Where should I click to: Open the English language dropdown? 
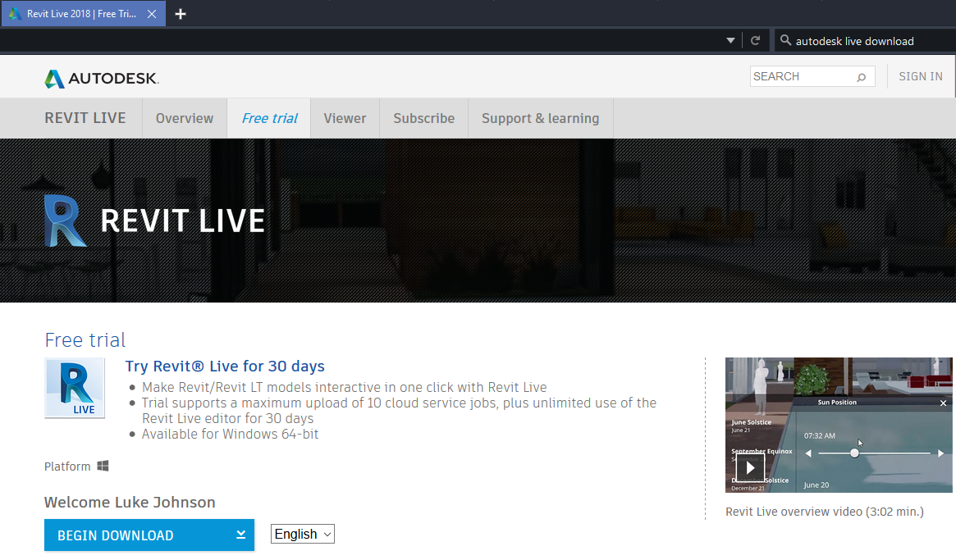(x=302, y=534)
